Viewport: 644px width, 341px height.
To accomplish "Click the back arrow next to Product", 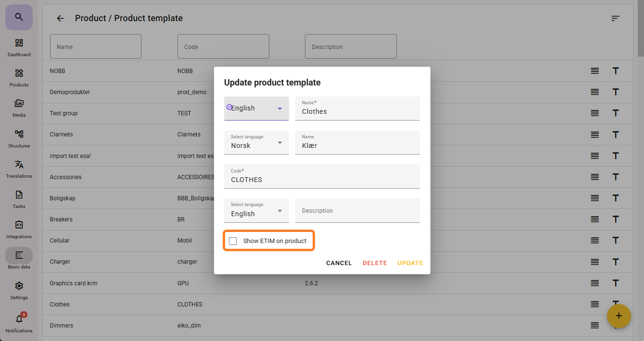I will pyautogui.click(x=60, y=18).
